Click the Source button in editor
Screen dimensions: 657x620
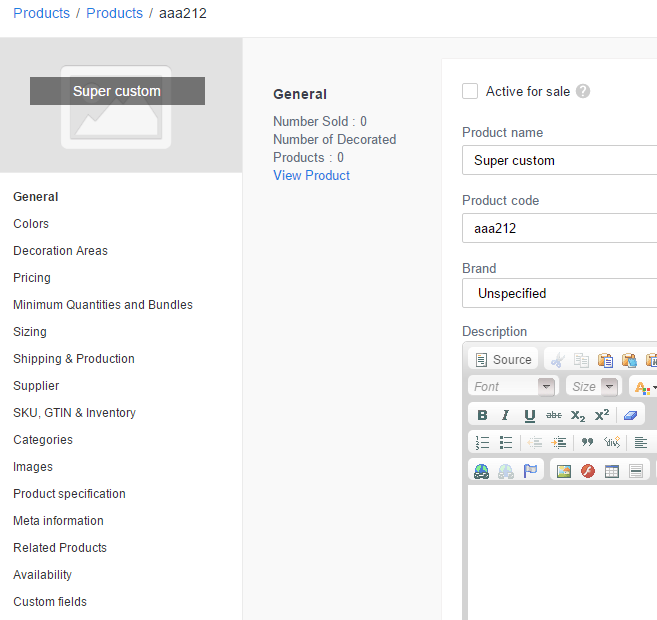[x=503, y=359]
